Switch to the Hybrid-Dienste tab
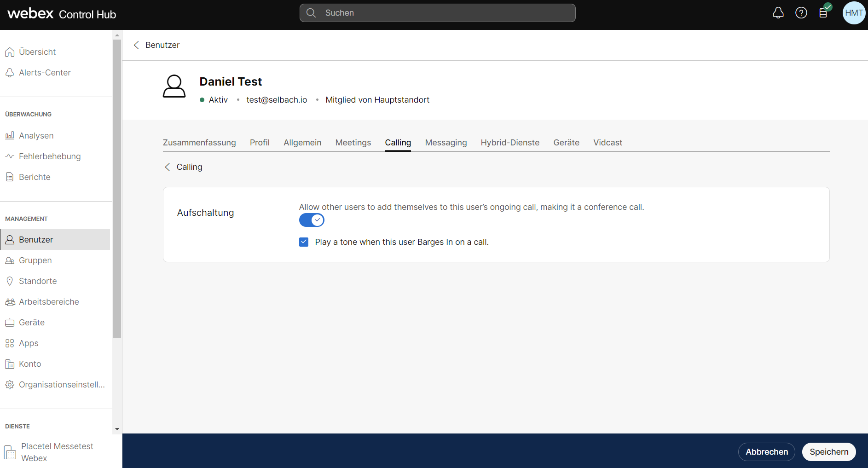The height and width of the screenshot is (468, 868). click(510, 143)
